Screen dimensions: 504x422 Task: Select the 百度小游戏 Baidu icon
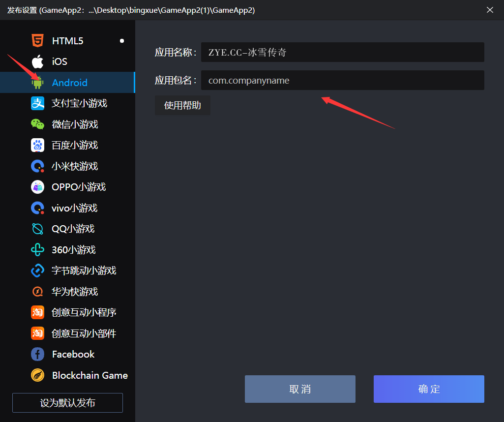(x=37, y=145)
